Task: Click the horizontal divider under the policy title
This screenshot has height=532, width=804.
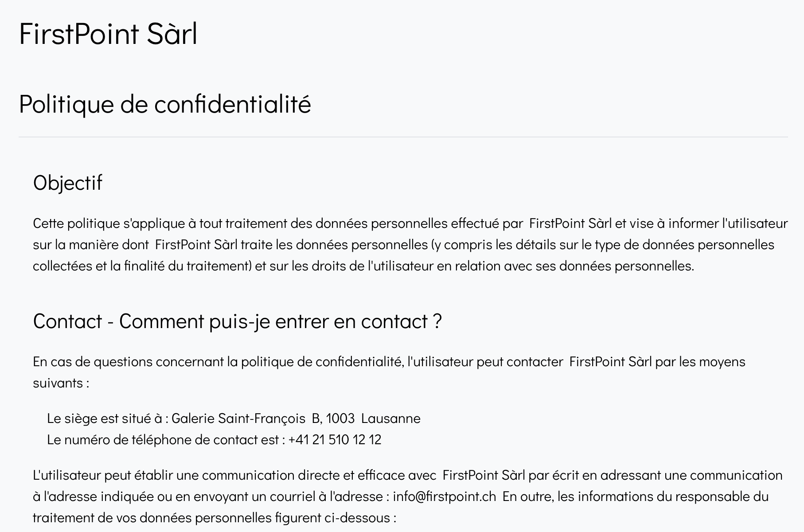Action: 403,137
